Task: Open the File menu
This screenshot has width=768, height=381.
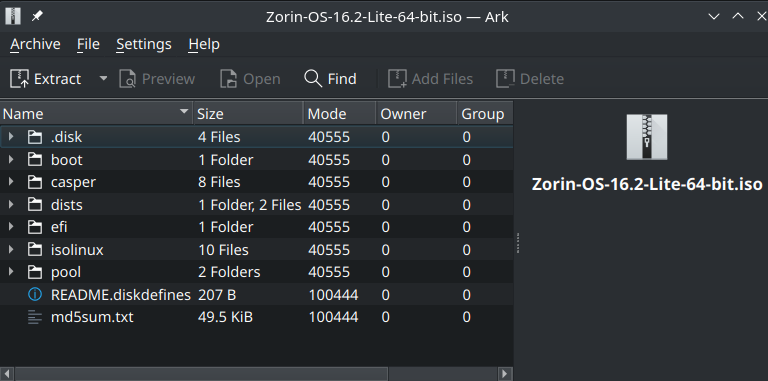Action: point(89,45)
